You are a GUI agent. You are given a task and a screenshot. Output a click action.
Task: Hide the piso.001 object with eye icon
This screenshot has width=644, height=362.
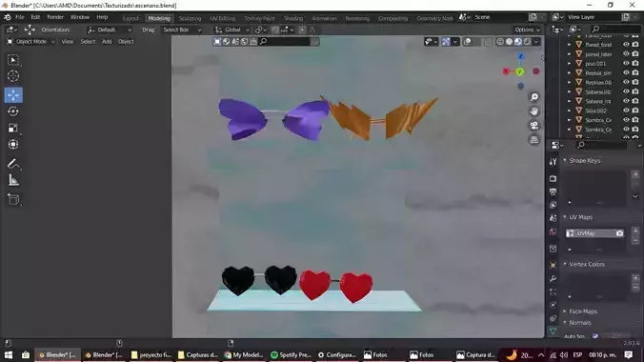[x=626, y=63]
